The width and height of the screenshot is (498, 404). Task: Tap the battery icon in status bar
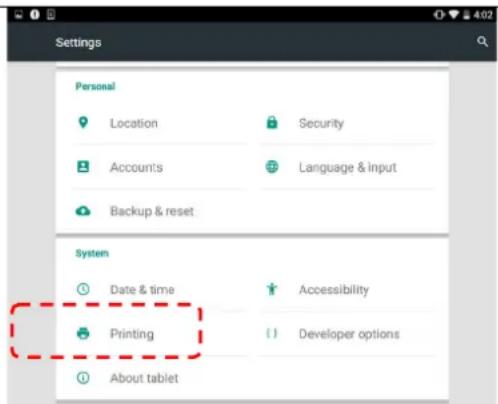[467, 15]
